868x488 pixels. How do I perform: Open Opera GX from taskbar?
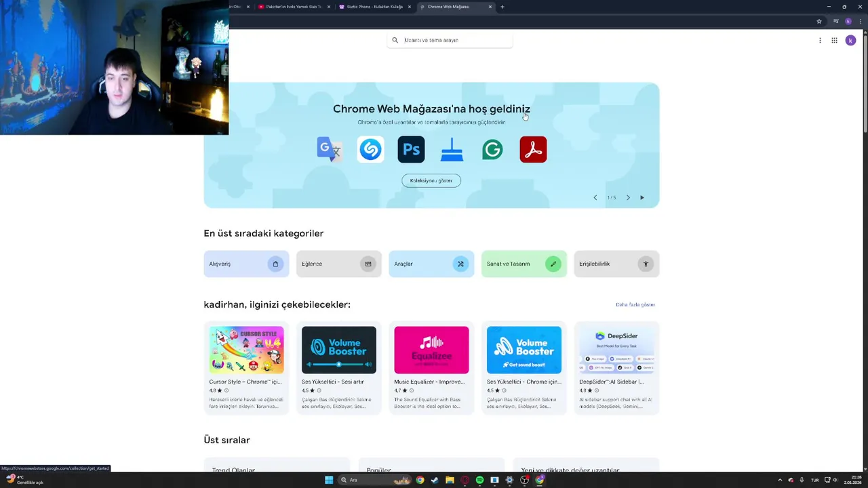click(465, 480)
